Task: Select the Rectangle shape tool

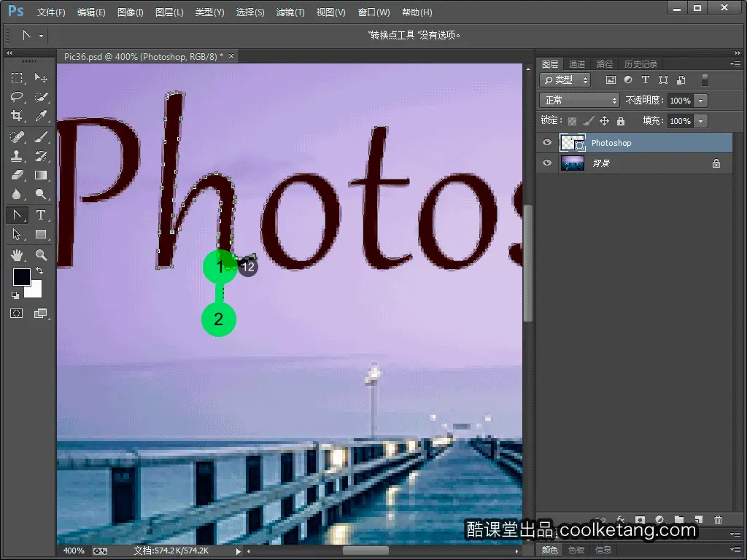Action: pos(41,234)
